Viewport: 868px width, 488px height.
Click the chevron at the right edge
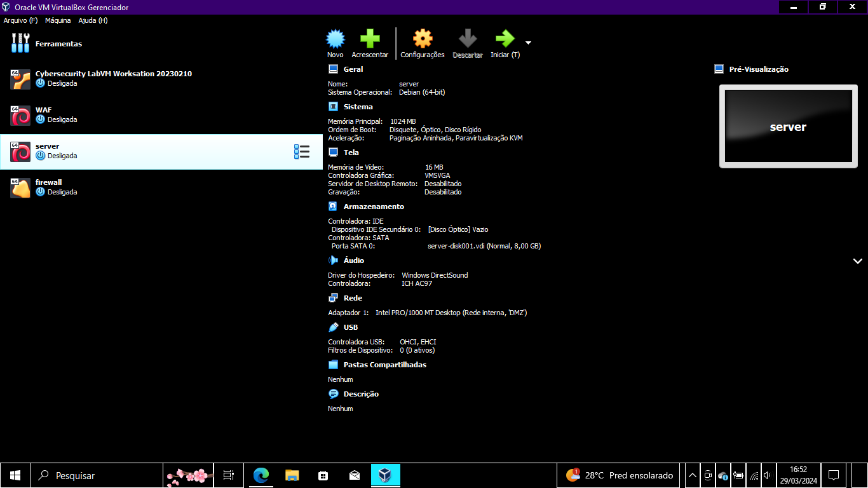coord(857,261)
